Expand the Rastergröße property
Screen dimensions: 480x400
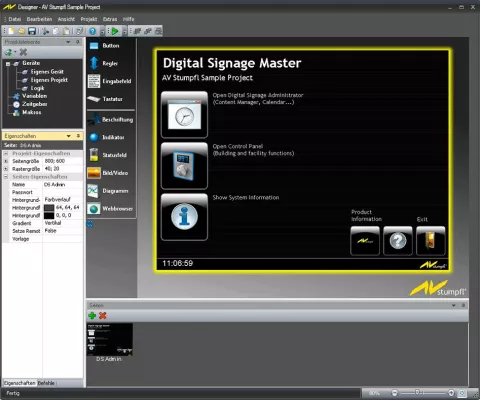(6, 169)
